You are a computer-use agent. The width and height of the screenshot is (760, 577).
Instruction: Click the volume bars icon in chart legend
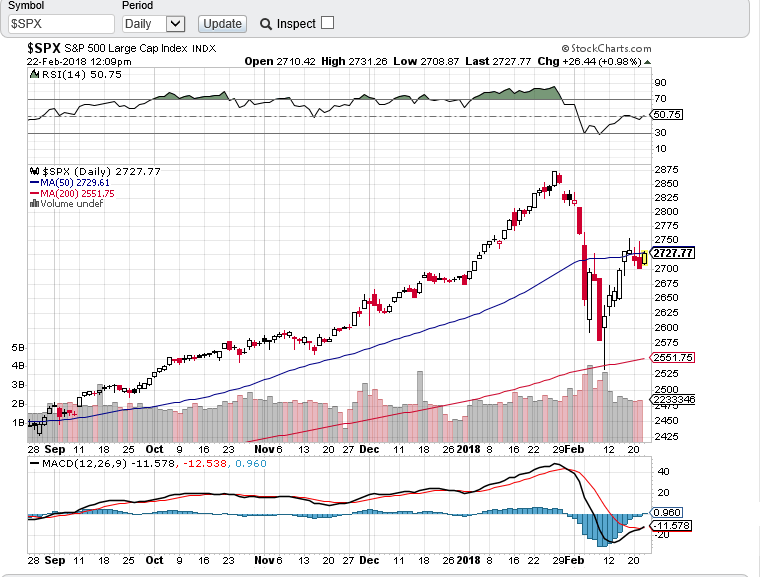pos(34,203)
